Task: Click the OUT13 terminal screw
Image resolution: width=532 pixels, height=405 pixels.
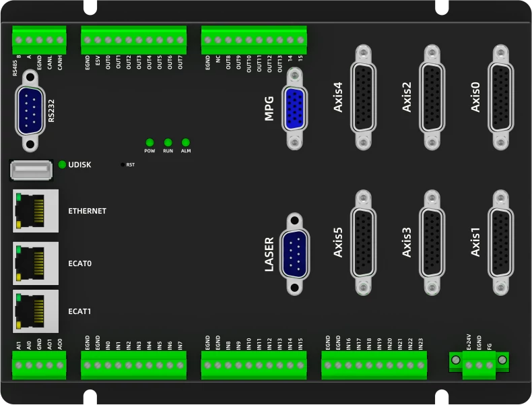Action: [x=280, y=40]
